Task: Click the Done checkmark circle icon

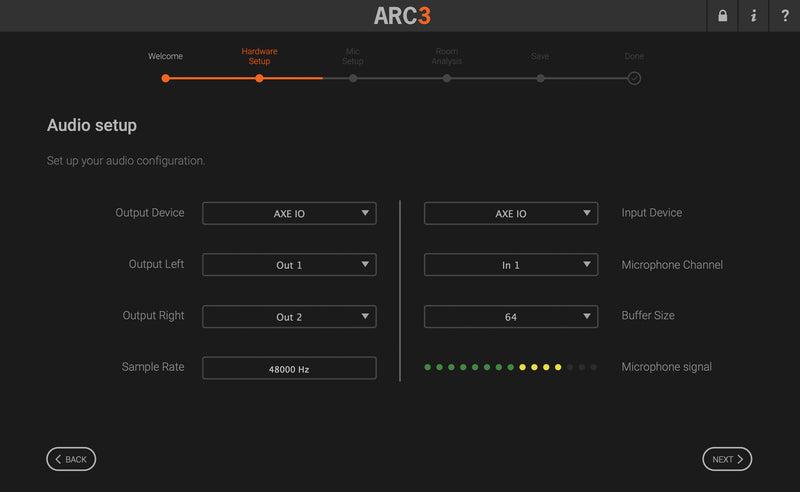Action: click(x=634, y=78)
